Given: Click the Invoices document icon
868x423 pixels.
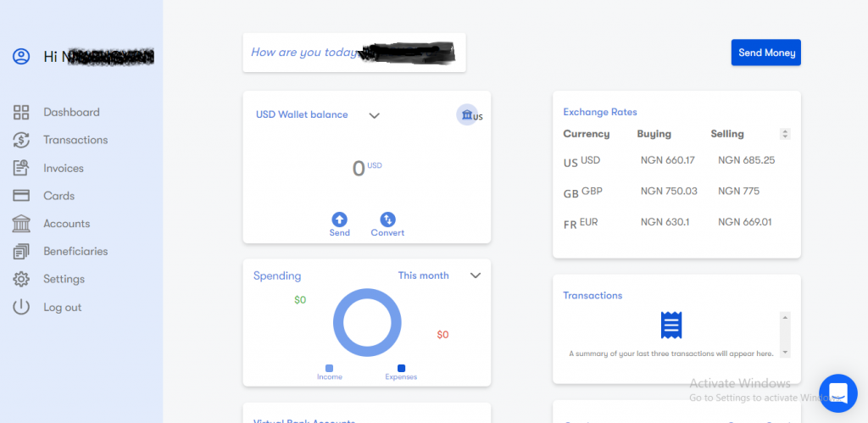Looking at the screenshot, I should 21,168.
